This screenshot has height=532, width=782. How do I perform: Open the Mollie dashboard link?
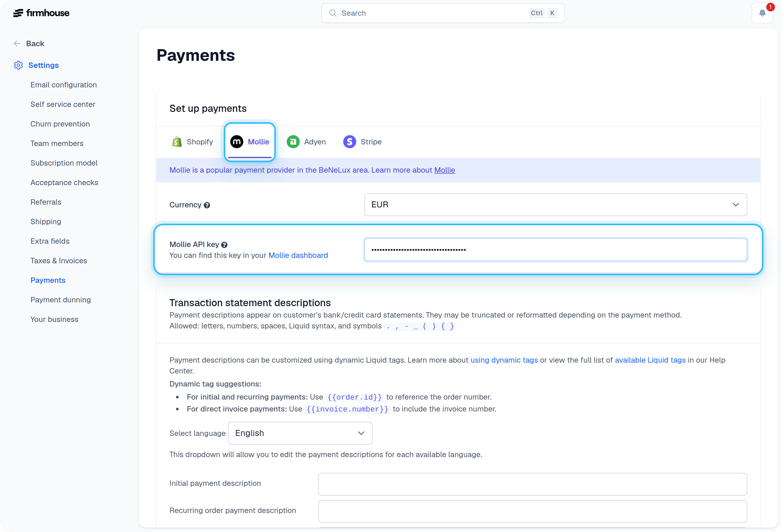(298, 255)
